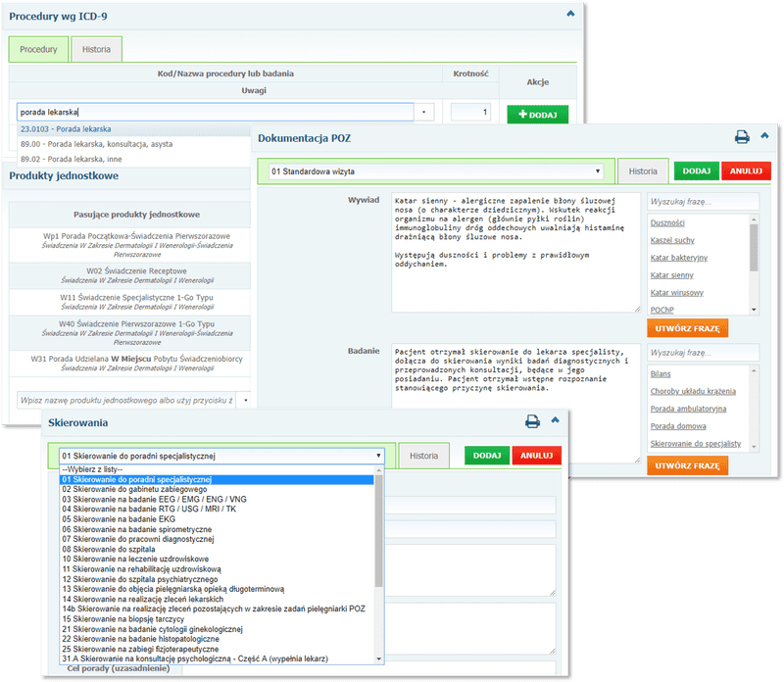Select 23.0103 - Porada lekarska suggestion
This screenshot has height=682, width=784.
click(x=66, y=128)
